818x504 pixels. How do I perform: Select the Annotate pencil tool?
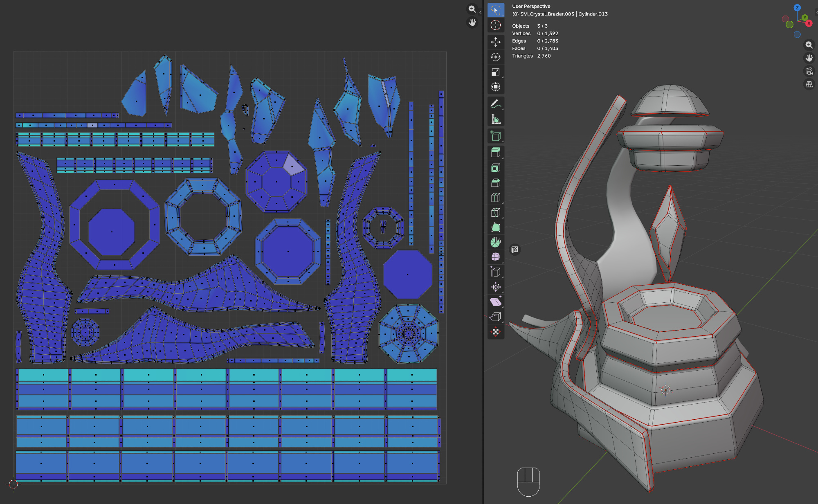495,104
